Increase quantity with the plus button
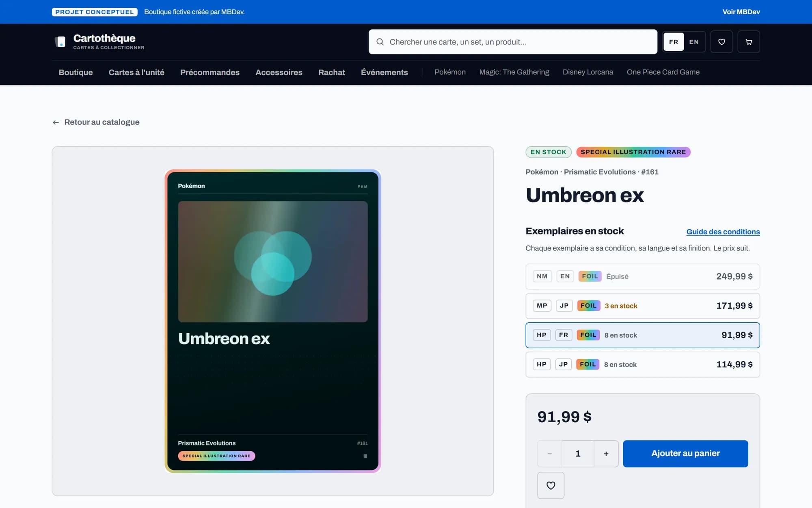812x508 pixels. (x=606, y=454)
